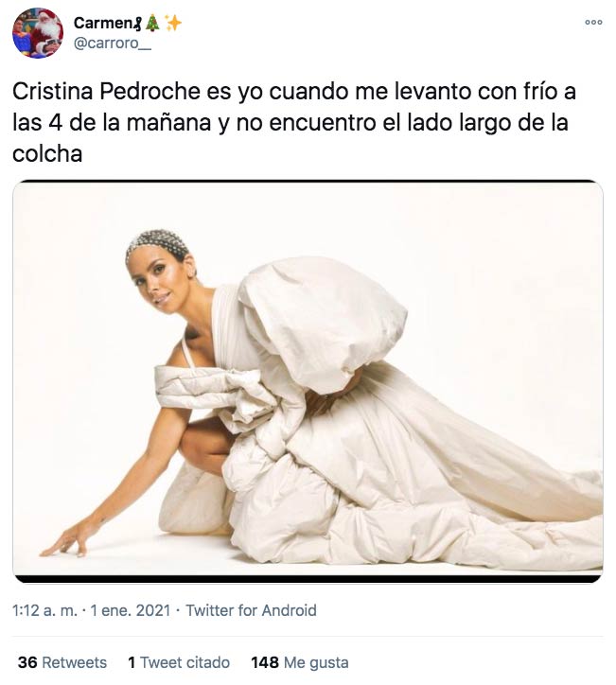Image resolution: width=616 pixels, height=685 pixels.
Task: View the 148 Me gusta list
Action: click(300, 662)
